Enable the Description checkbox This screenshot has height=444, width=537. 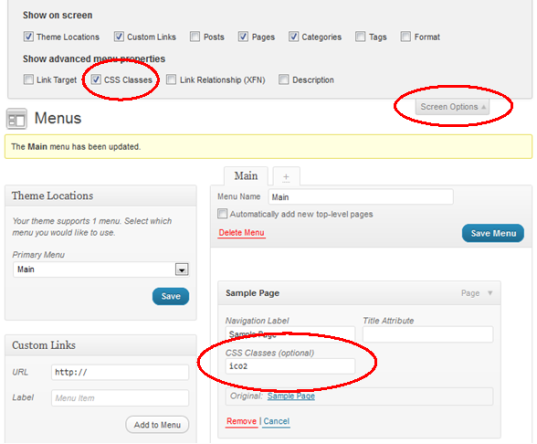pyautogui.click(x=284, y=79)
